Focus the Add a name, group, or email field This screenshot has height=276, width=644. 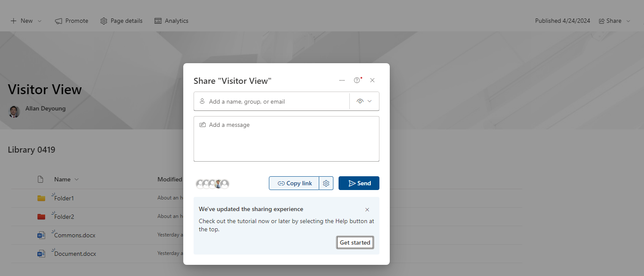coord(271,101)
